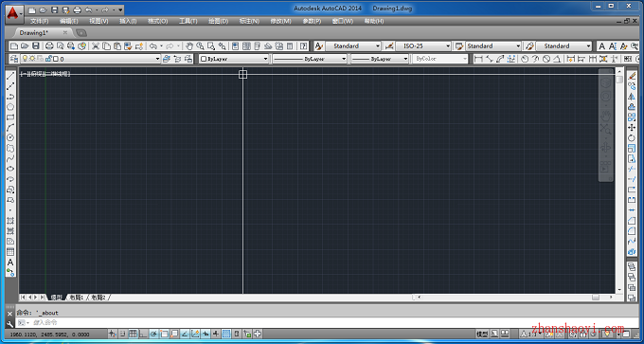Switch to the 布局1 layout tab
The width and height of the screenshot is (644, 344).
77,297
